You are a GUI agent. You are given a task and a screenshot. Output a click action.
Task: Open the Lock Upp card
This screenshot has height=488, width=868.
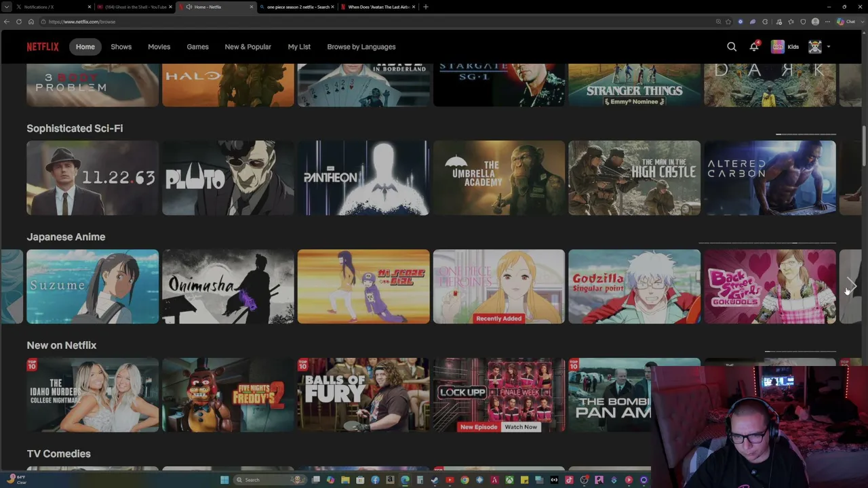[499, 395]
